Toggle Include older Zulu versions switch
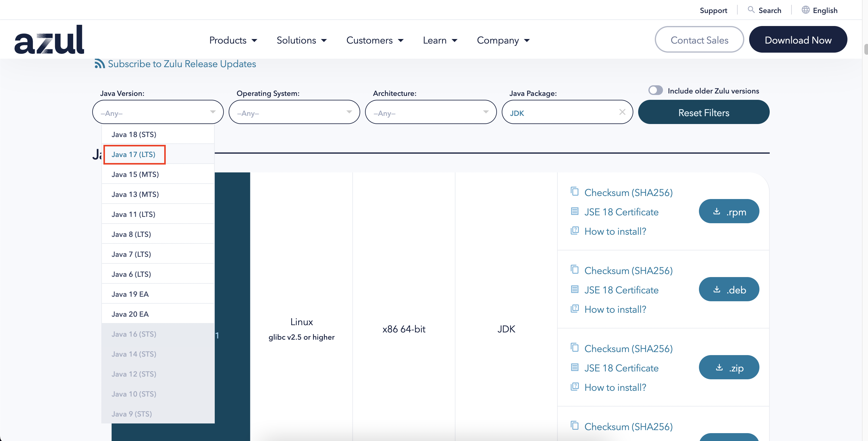The width and height of the screenshot is (868, 441). click(655, 90)
